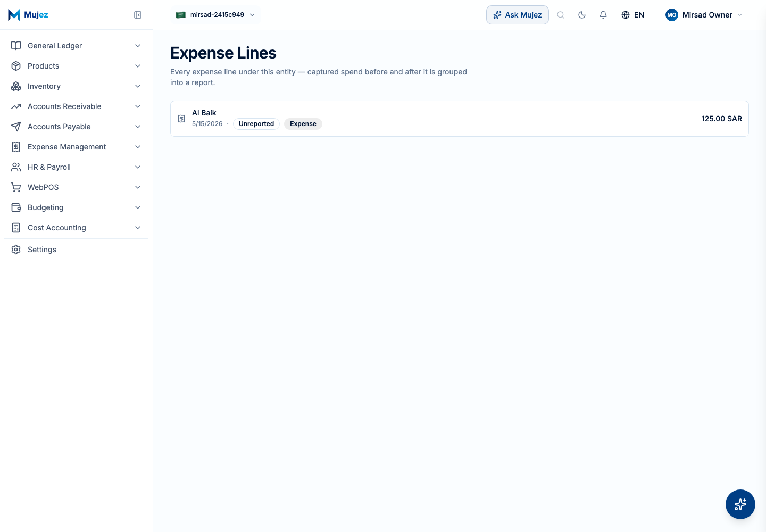Expand Accounts Receivable chevron
The image size is (766, 532).
(138, 106)
